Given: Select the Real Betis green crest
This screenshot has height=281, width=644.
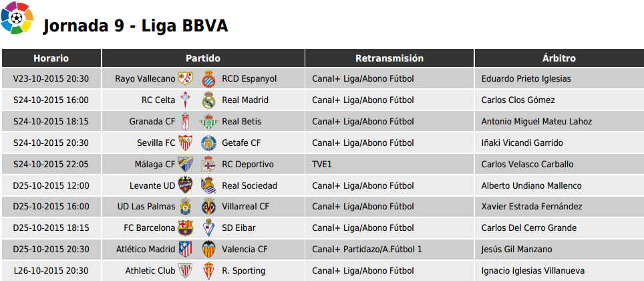Looking at the screenshot, I should pyautogui.click(x=208, y=121).
